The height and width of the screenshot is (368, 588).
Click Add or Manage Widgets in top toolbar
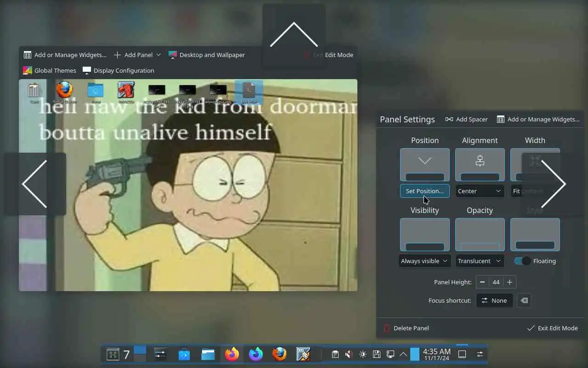[x=65, y=55]
